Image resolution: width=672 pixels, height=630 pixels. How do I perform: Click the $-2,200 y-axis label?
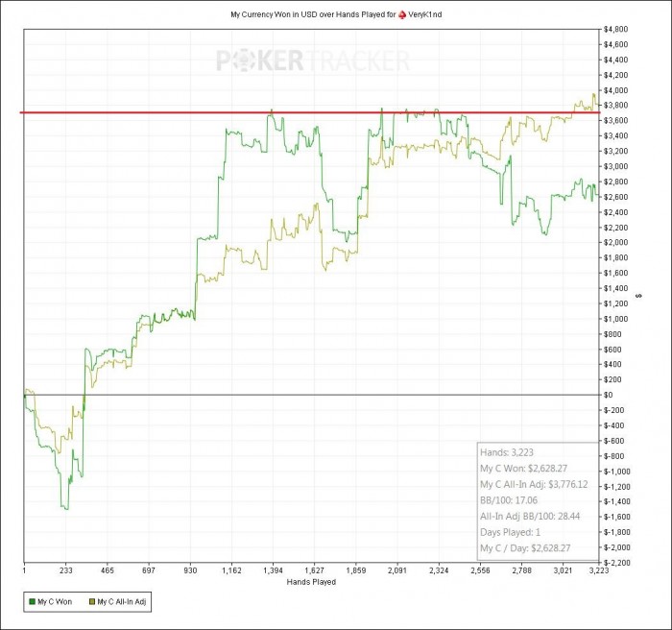(616, 563)
